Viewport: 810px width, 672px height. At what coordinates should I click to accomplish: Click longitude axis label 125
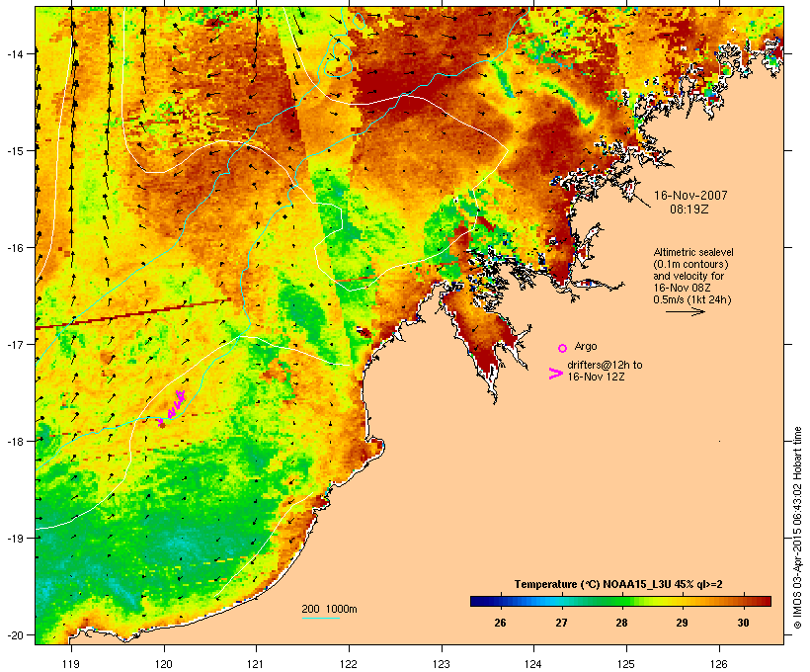point(626,664)
